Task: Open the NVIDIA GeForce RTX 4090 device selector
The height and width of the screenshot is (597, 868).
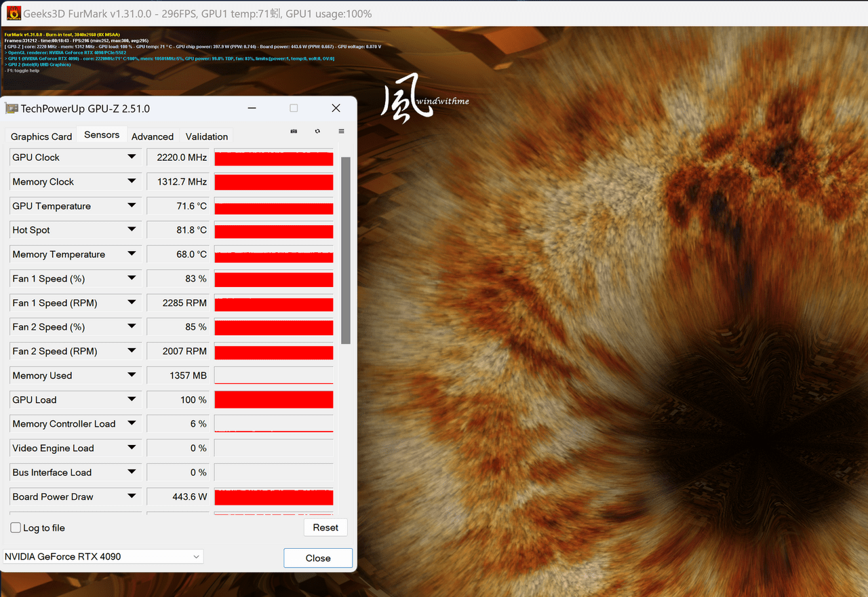Action: click(x=103, y=556)
